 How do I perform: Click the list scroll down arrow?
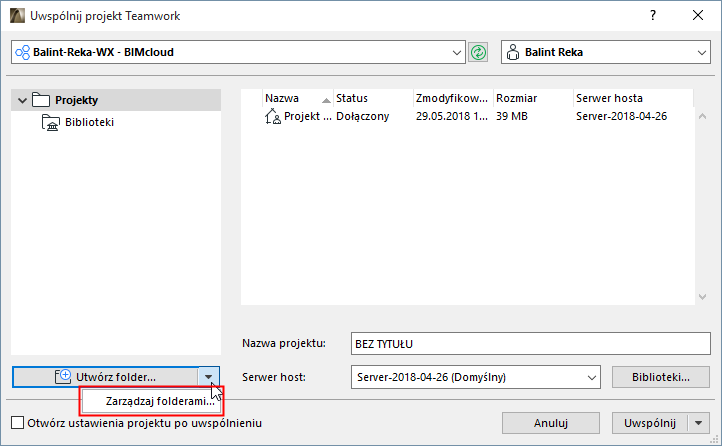702,297
